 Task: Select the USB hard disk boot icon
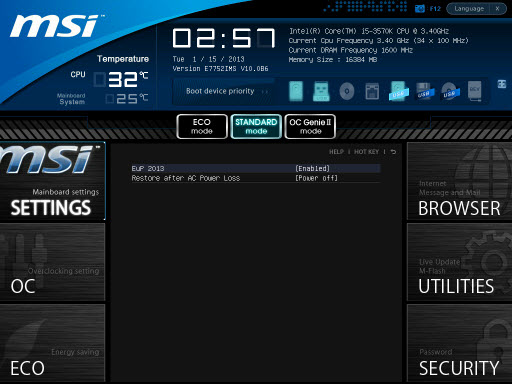click(x=398, y=91)
